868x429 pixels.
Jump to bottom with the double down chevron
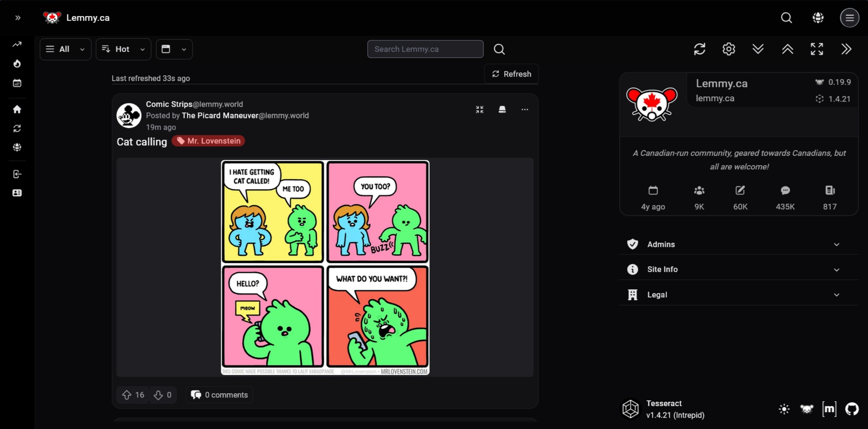click(758, 49)
